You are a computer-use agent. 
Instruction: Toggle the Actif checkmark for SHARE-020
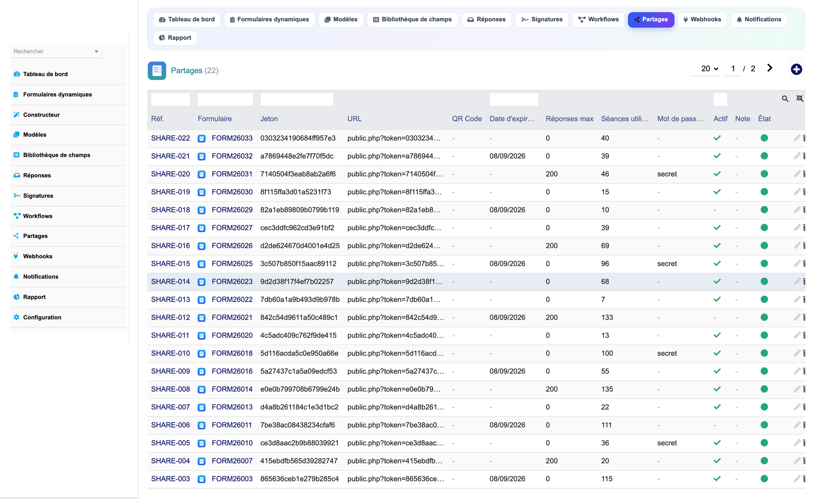[717, 174]
